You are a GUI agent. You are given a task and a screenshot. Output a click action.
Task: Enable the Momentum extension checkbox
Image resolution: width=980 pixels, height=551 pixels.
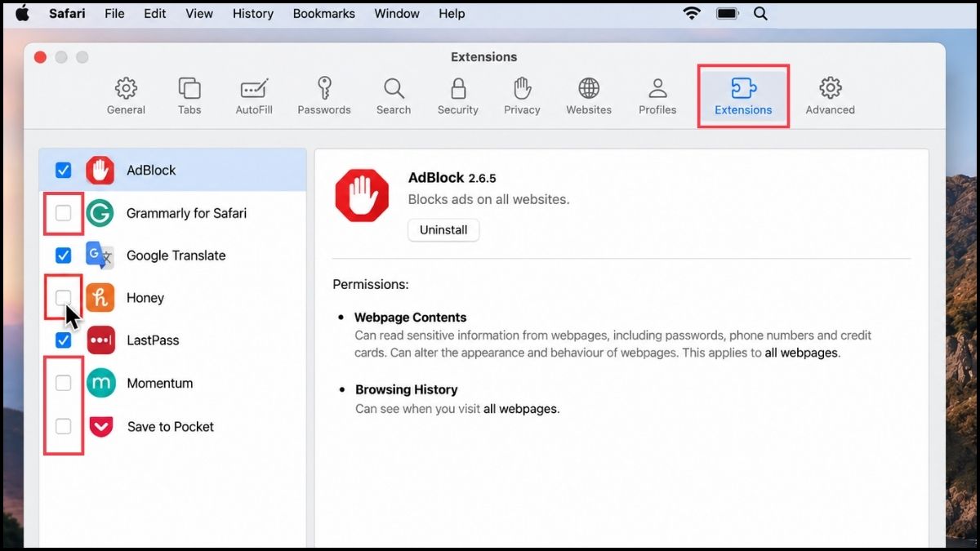point(63,383)
